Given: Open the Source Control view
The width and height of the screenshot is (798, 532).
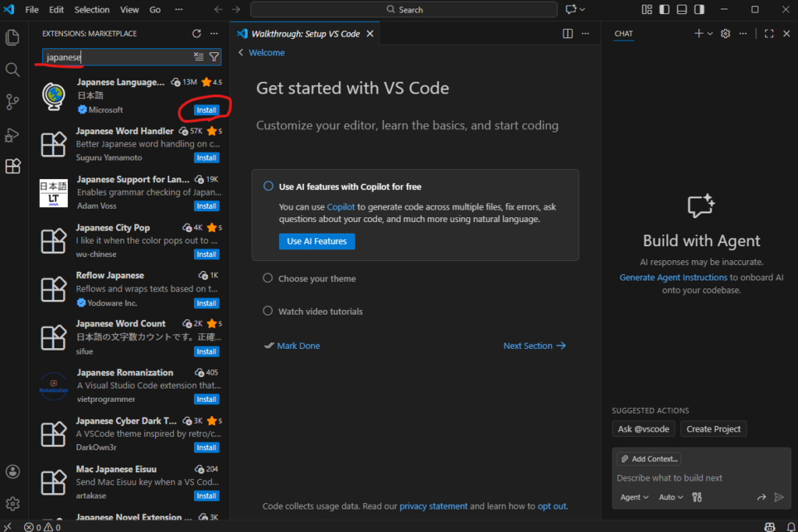Looking at the screenshot, I should click(12, 102).
